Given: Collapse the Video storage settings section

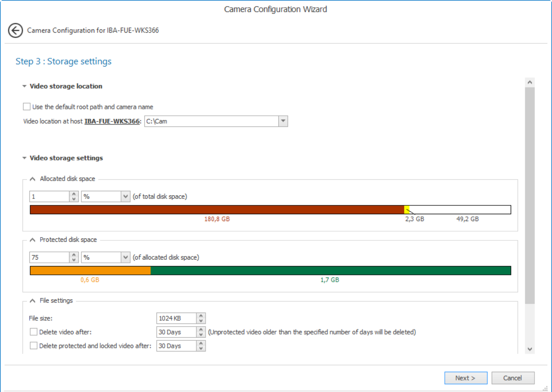Looking at the screenshot, I should coord(24,158).
